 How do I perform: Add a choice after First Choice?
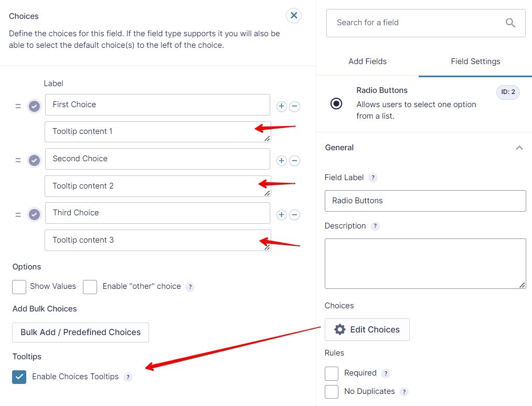click(x=282, y=107)
